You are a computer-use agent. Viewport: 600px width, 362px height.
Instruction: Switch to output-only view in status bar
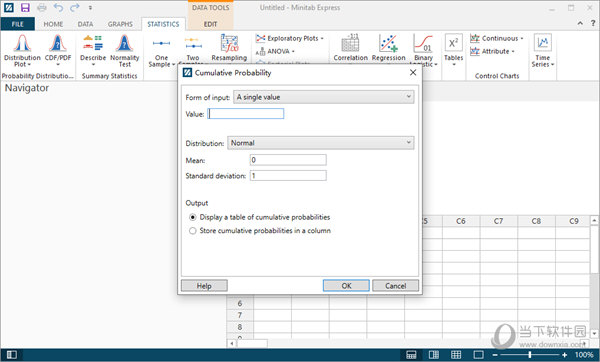[478, 355]
